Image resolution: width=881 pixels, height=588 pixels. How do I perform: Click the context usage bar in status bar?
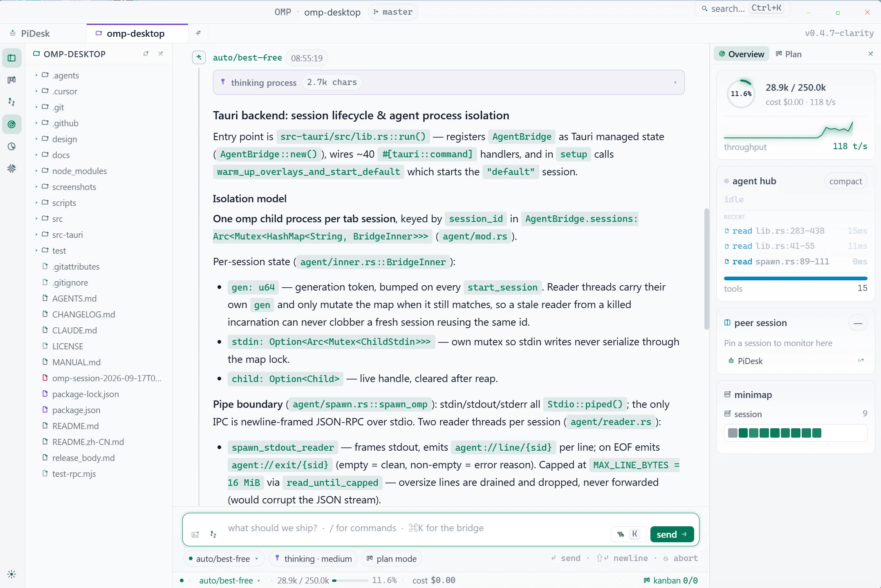350,580
